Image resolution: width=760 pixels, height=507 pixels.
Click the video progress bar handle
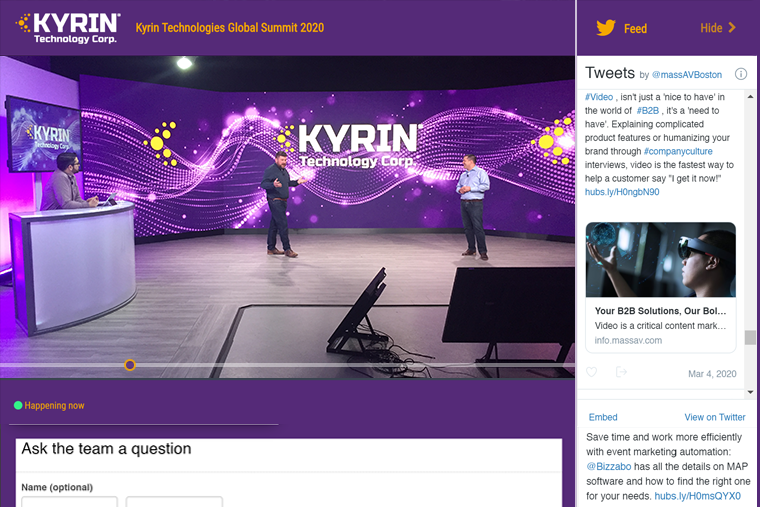(129, 365)
